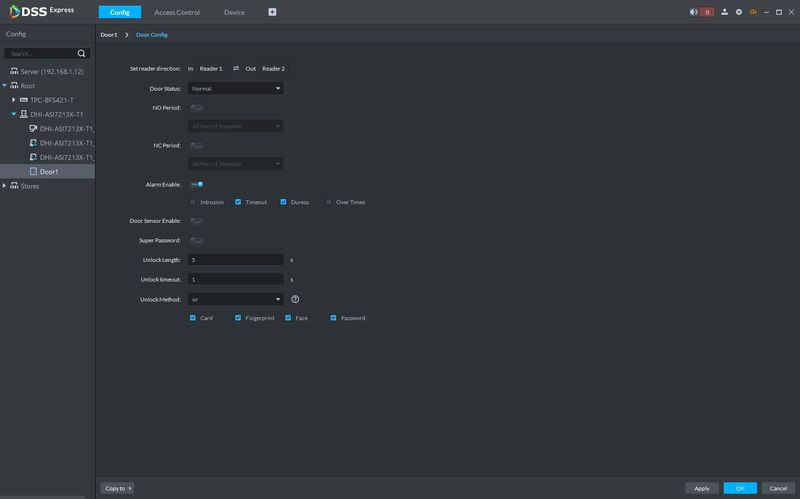Select the first DHI-ASI7213X-T1_ channel icon

click(x=33, y=129)
